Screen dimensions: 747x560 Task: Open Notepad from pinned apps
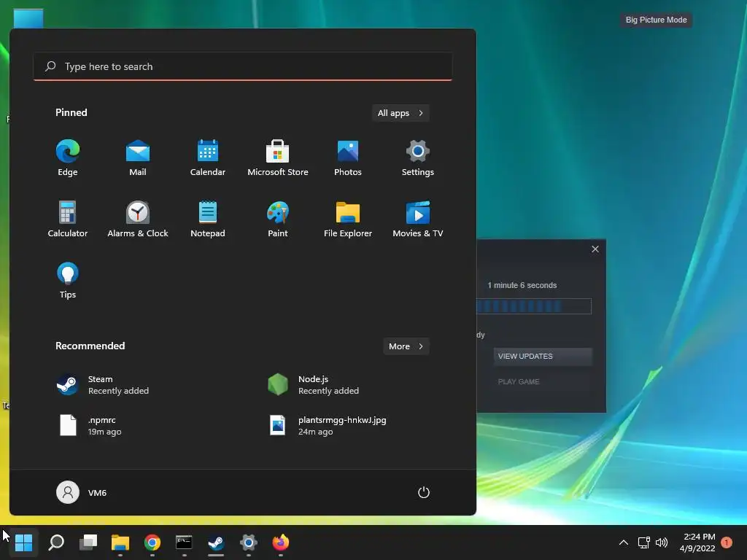point(208,219)
